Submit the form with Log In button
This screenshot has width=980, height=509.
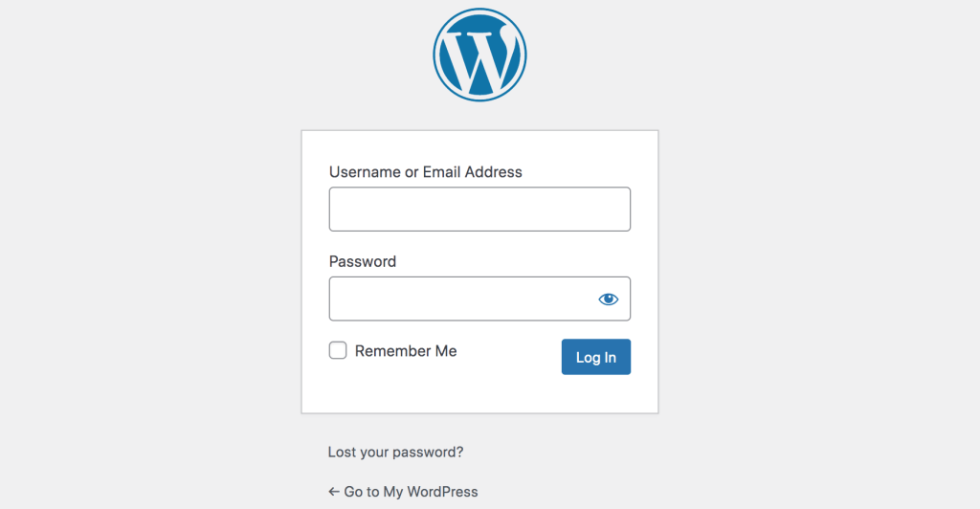[596, 357]
